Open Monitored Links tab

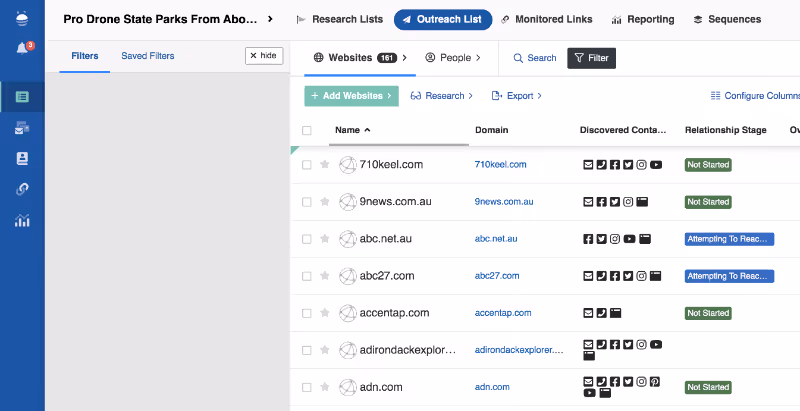coord(546,19)
